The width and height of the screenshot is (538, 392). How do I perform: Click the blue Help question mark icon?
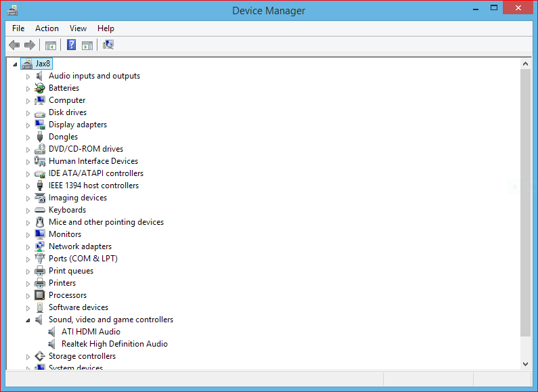click(71, 45)
